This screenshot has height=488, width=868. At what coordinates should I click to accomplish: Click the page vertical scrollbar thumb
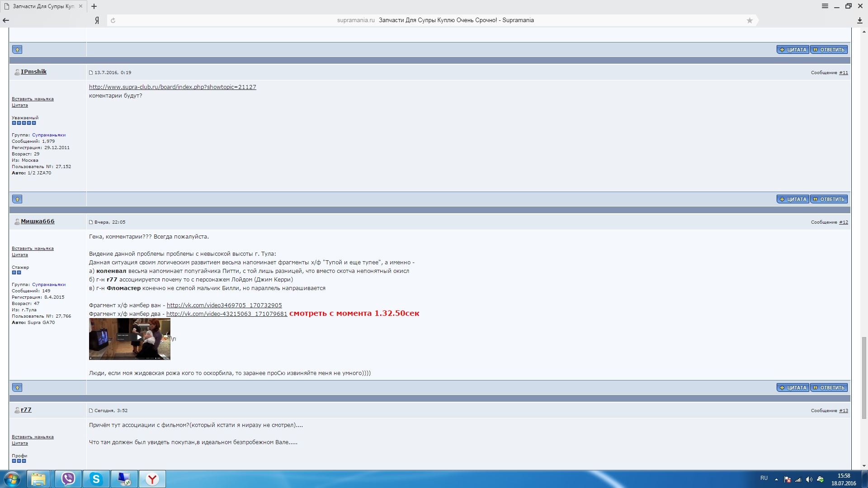click(x=864, y=377)
